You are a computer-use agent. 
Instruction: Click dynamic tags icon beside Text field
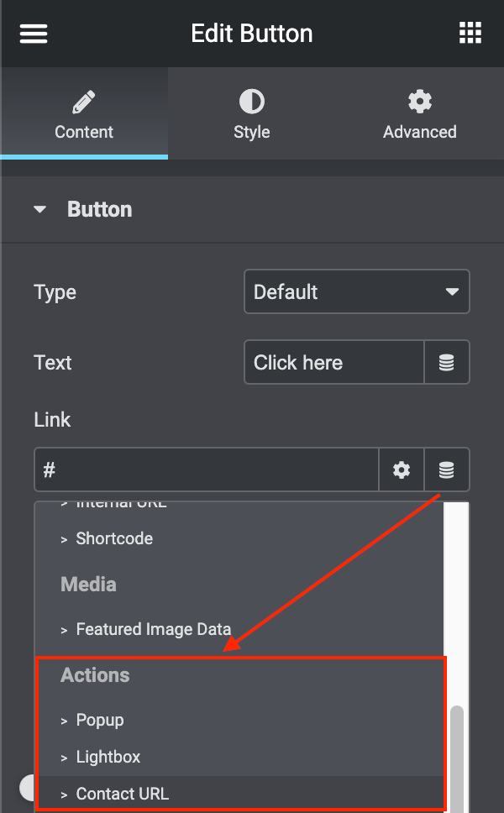click(x=447, y=363)
